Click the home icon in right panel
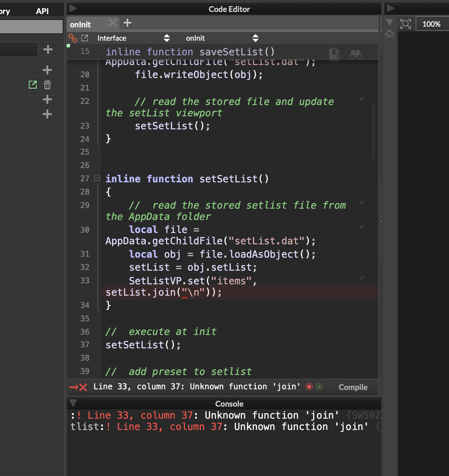 [390, 33]
